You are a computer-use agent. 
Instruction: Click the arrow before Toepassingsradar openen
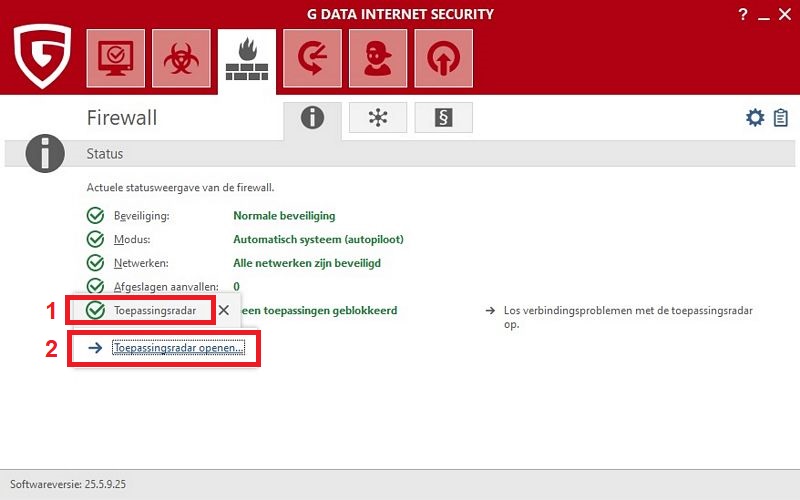(x=95, y=348)
